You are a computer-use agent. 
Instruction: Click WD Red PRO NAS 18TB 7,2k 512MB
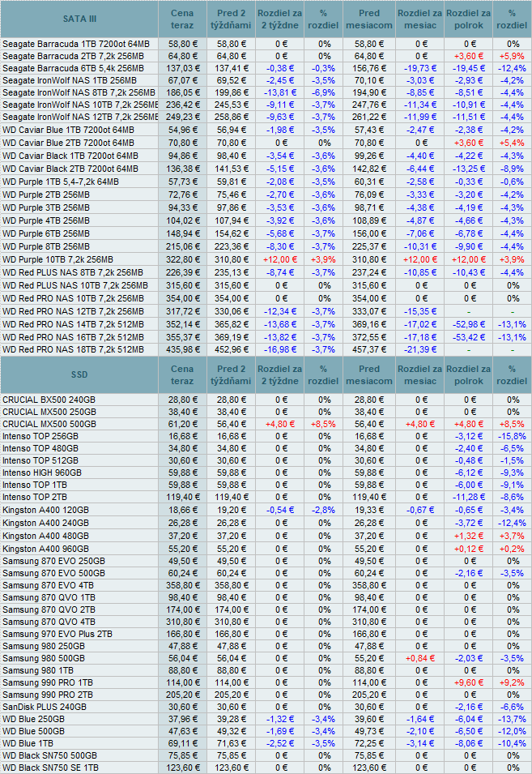click(x=74, y=349)
